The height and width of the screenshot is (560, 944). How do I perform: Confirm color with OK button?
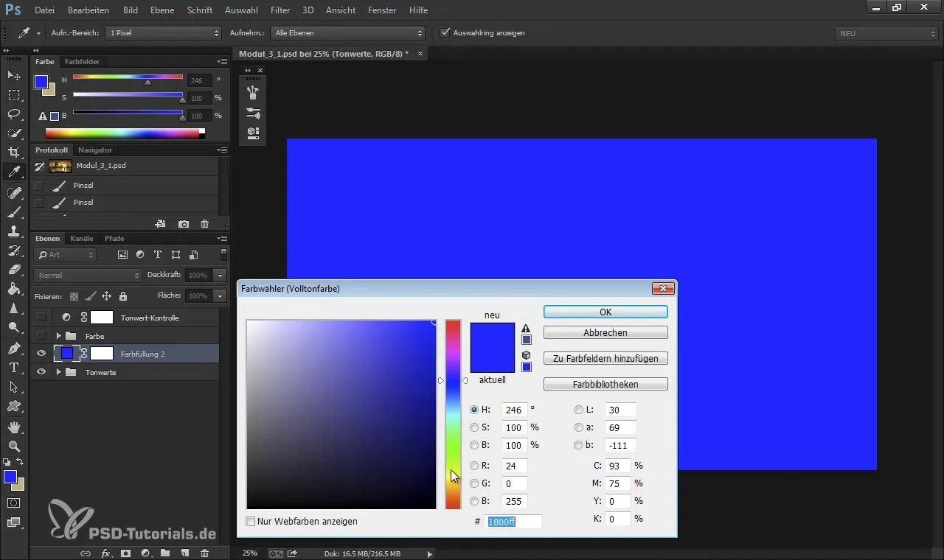(x=605, y=312)
